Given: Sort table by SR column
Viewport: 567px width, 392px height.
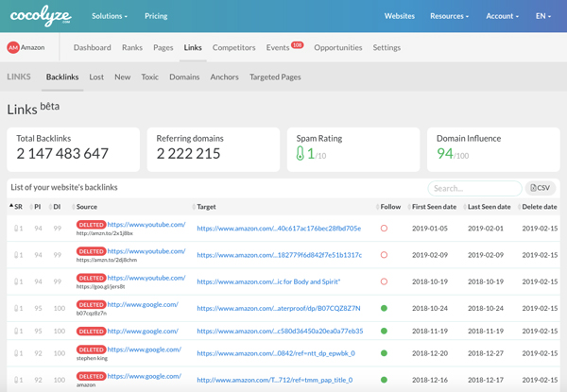Looking at the screenshot, I should coord(16,207).
